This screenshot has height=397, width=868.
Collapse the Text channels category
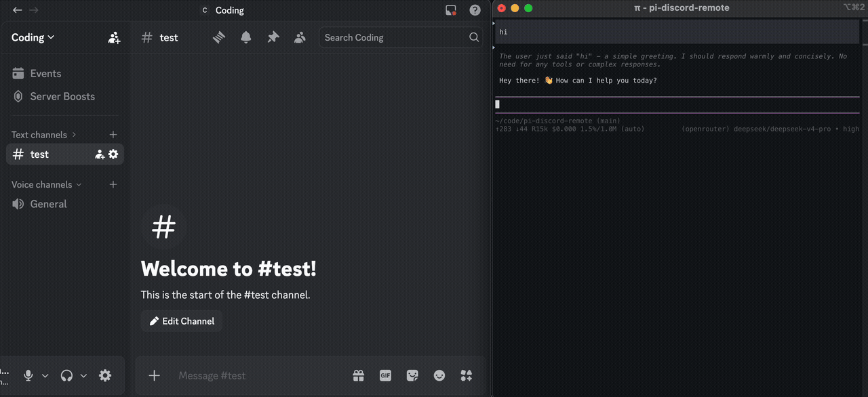coord(44,134)
